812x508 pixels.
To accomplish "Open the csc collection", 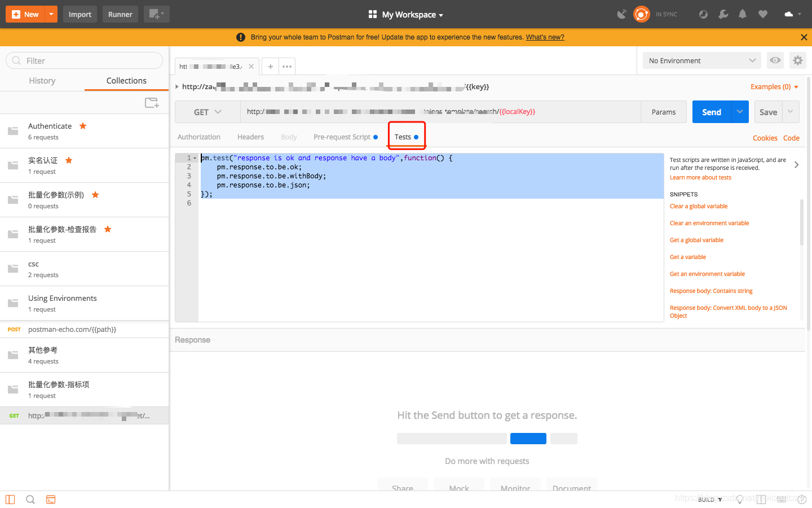I will 85,269.
